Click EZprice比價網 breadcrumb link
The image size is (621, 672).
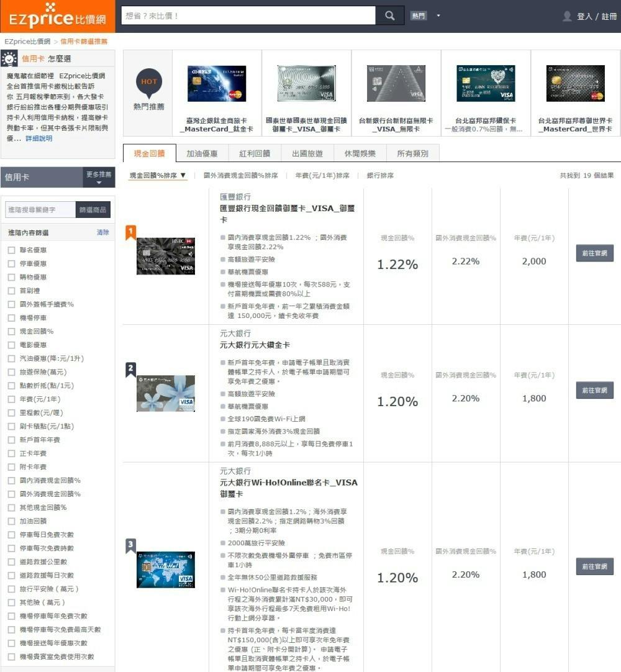coord(27,42)
